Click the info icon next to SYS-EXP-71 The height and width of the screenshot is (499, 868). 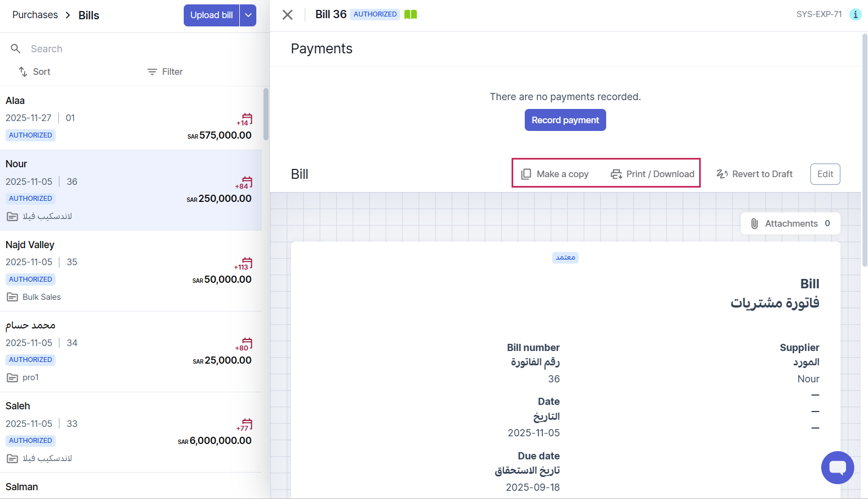[855, 14]
